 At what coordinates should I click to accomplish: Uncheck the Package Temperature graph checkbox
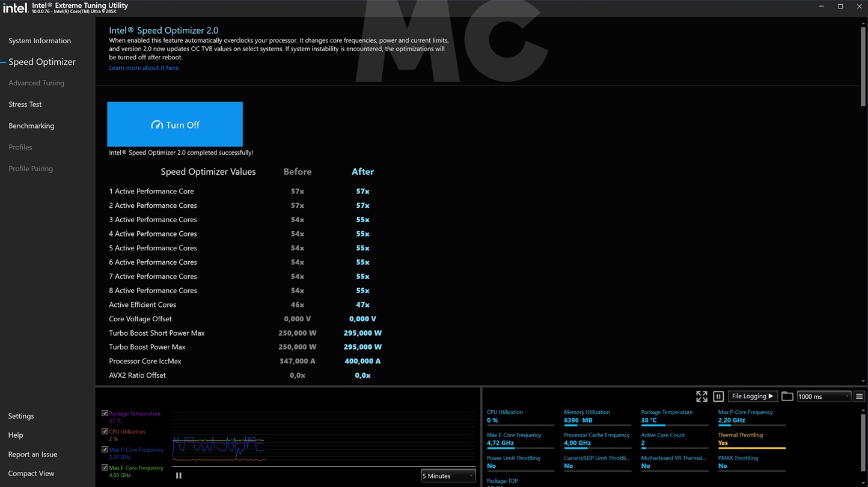(105, 414)
